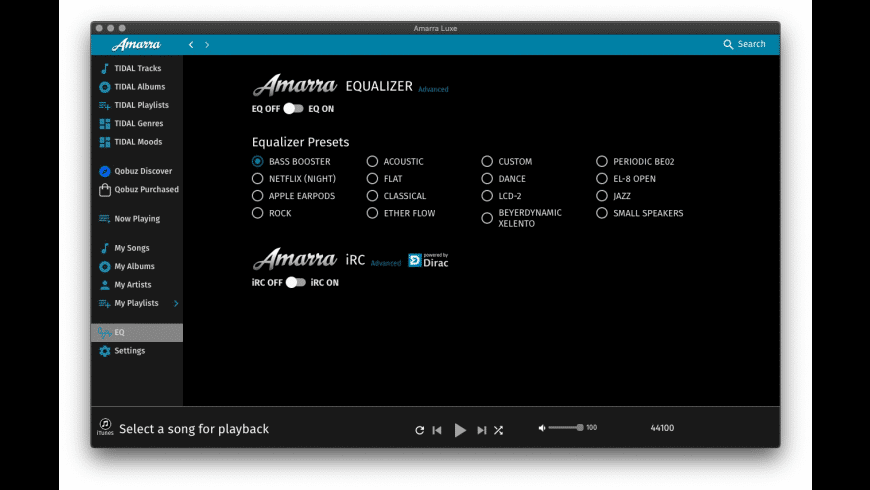
Task: Skip to next track icon
Action: click(482, 430)
